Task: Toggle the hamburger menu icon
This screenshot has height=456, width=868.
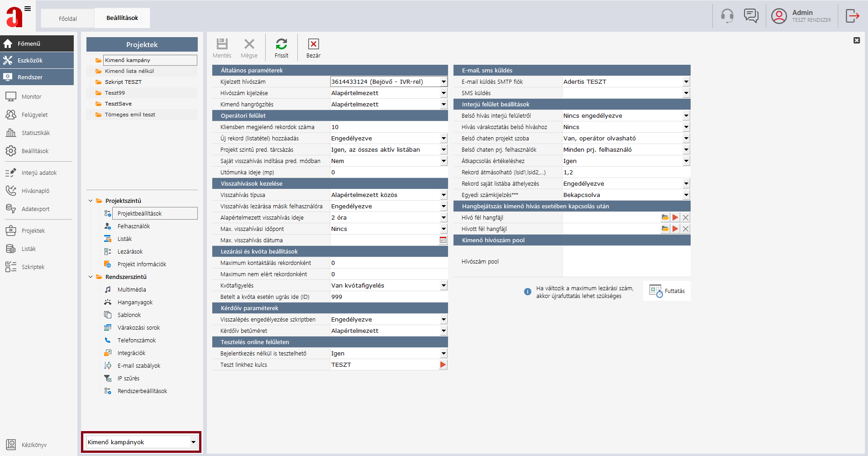Action: click(28, 9)
